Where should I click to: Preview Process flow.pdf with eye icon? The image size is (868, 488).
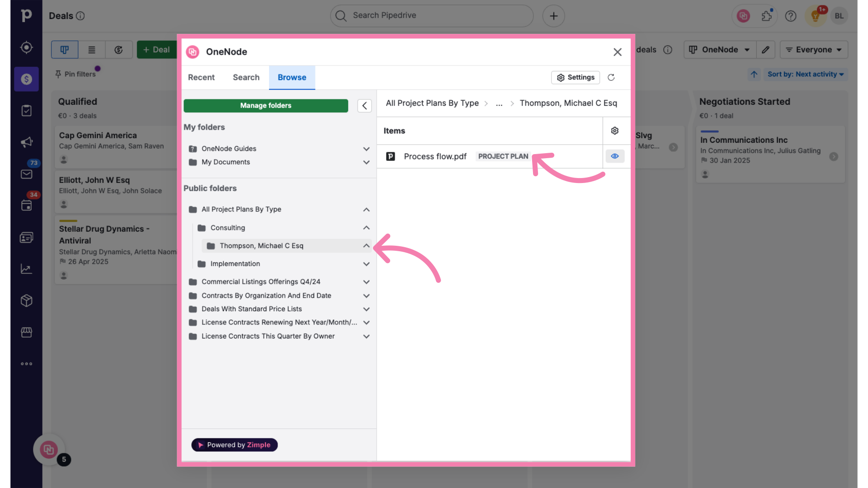tap(615, 156)
